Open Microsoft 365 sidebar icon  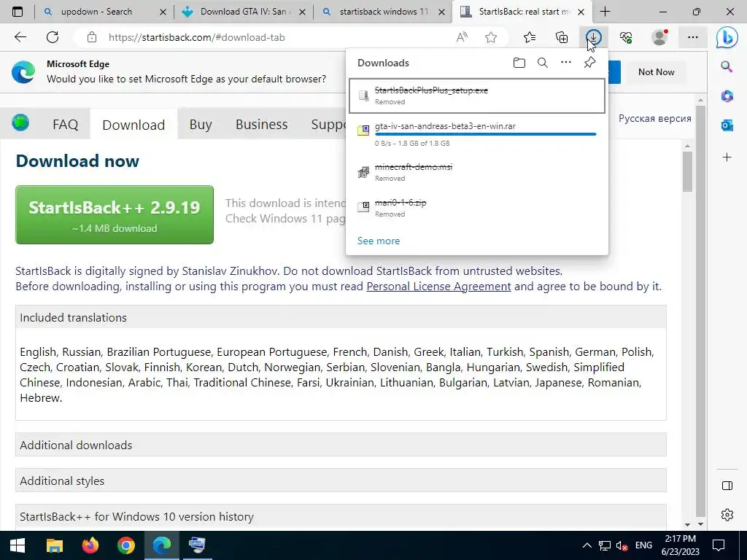(727, 96)
